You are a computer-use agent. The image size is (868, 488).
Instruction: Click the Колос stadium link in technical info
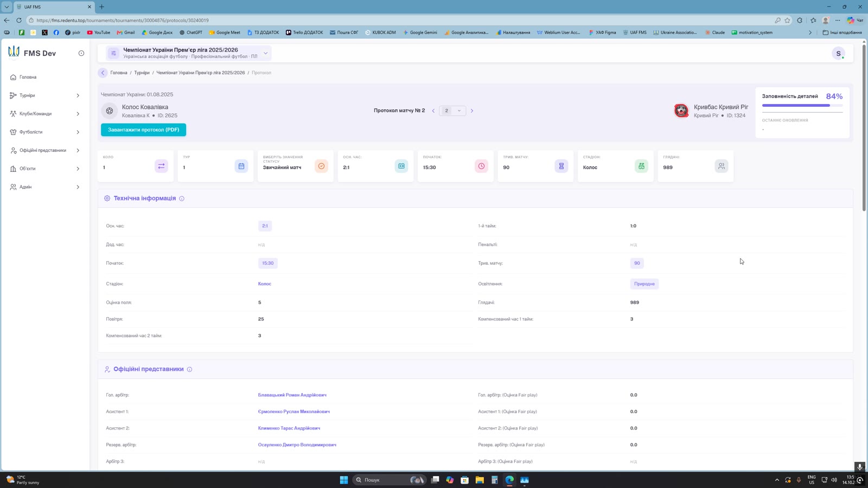pos(264,284)
